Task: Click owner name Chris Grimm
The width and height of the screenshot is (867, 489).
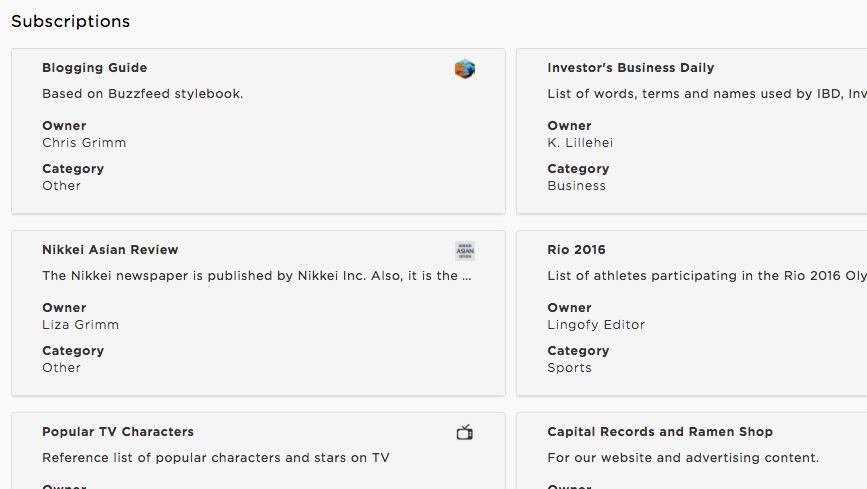Action: coord(84,143)
